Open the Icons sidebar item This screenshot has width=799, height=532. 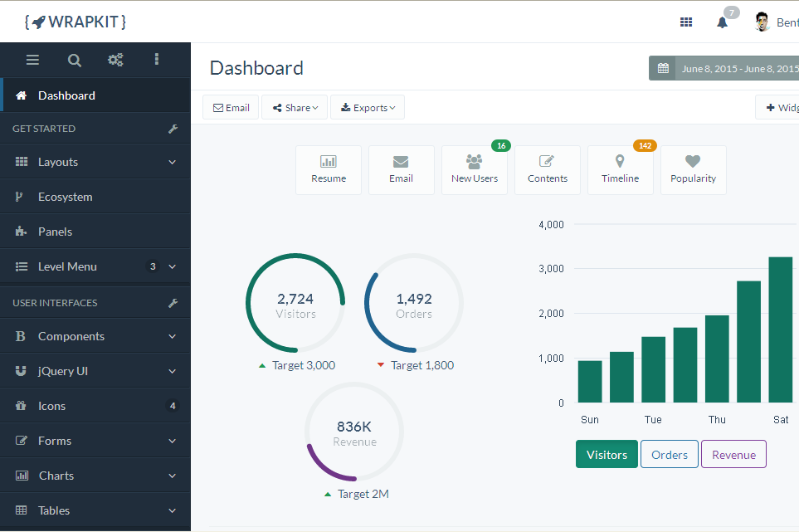click(95, 406)
